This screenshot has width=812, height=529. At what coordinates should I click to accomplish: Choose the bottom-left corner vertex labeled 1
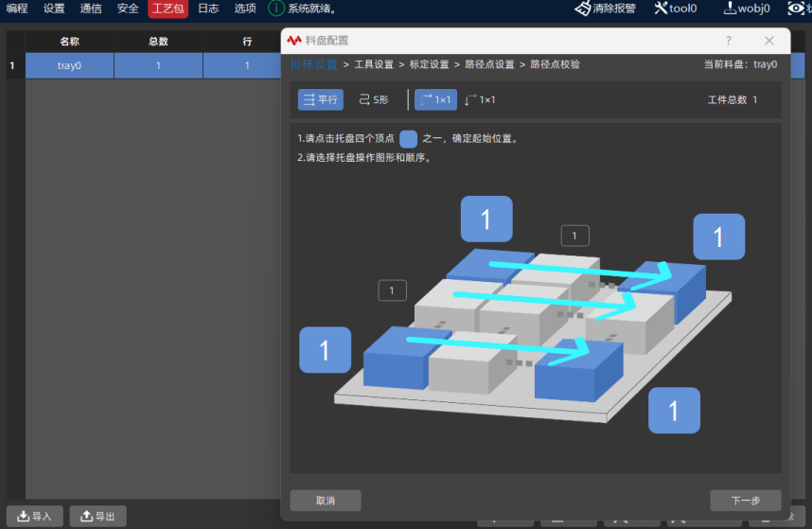coord(326,350)
